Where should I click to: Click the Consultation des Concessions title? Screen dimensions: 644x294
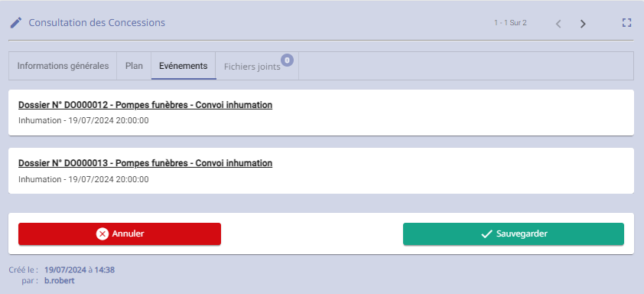(96, 23)
